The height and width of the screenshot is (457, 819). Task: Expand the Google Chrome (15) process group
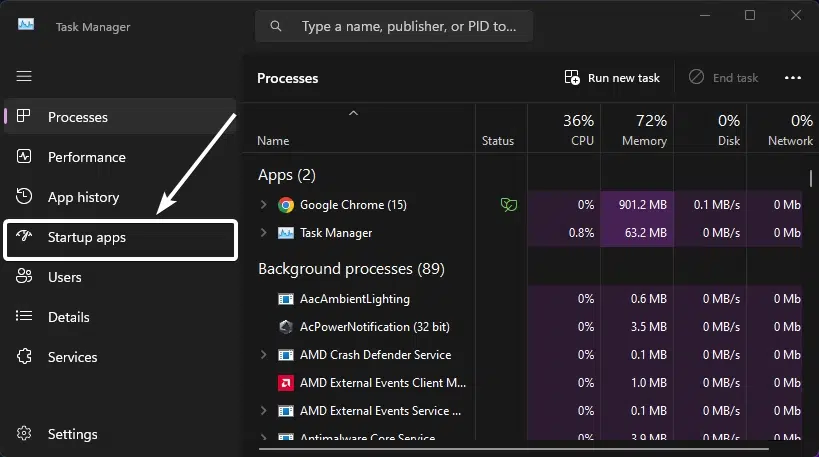tap(264, 204)
